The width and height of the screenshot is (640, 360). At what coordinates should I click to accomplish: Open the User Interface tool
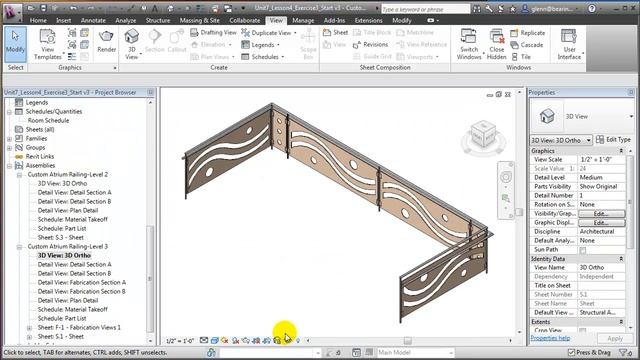click(569, 44)
